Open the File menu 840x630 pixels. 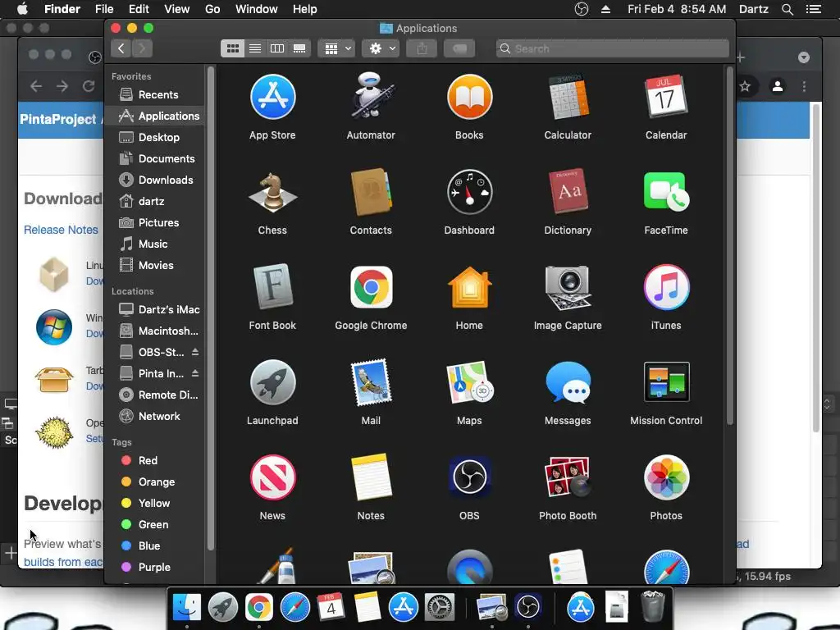click(x=104, y=9)
